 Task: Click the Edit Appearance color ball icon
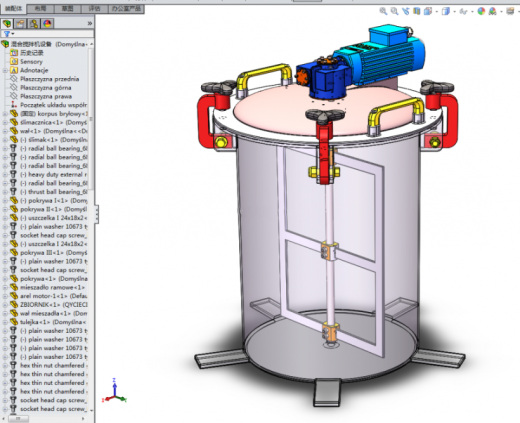pos(481,11)
